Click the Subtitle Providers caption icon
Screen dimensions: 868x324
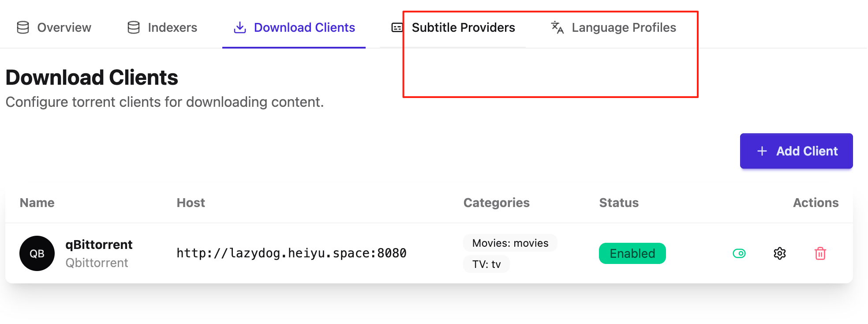(x=397, y=28)
